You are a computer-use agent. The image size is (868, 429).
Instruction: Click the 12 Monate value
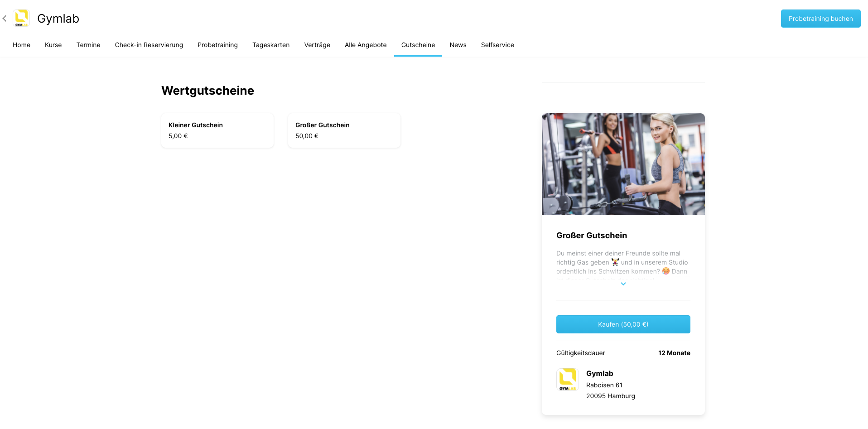click(674, 353)
